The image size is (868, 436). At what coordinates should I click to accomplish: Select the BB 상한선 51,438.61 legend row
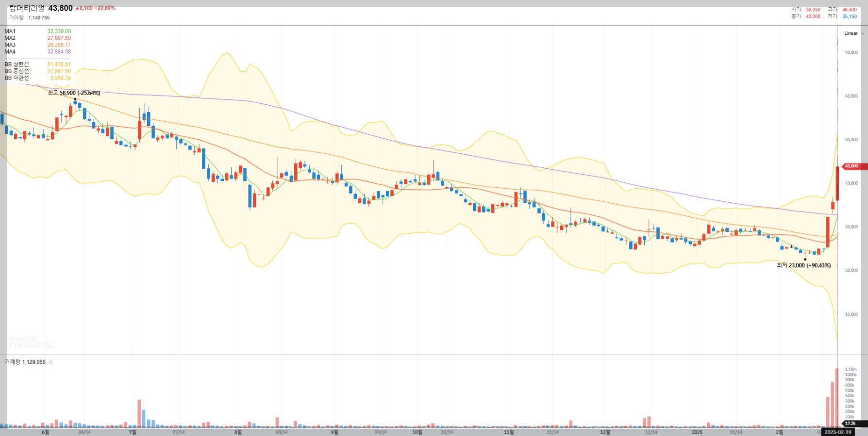click(37, 65)
